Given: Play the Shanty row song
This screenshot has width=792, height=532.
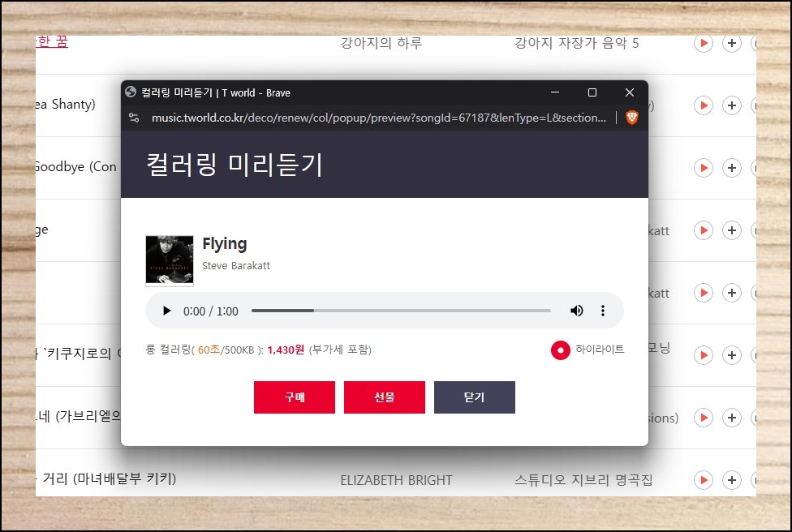Looking at the screenshot, I should [x=703, y=105].
